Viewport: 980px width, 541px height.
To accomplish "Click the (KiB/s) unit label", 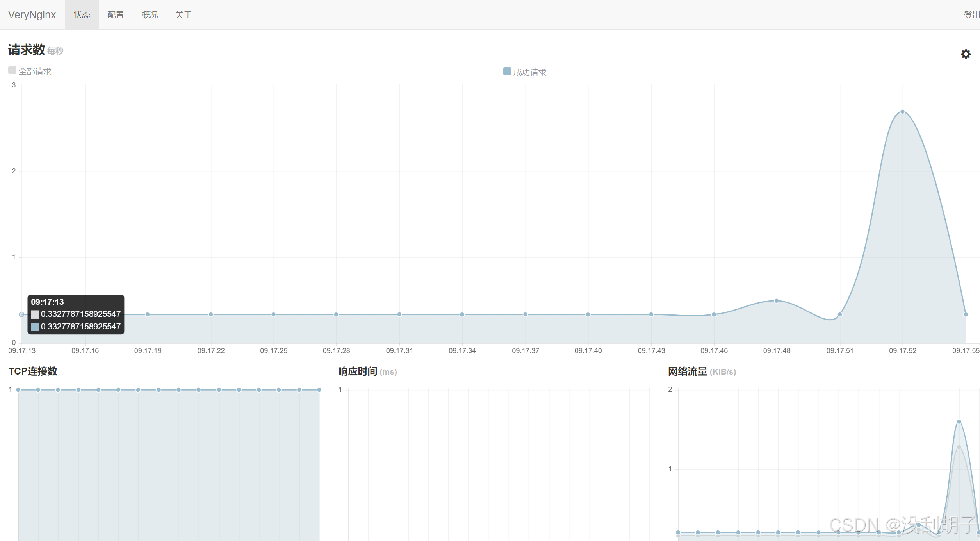I will 723,372.
